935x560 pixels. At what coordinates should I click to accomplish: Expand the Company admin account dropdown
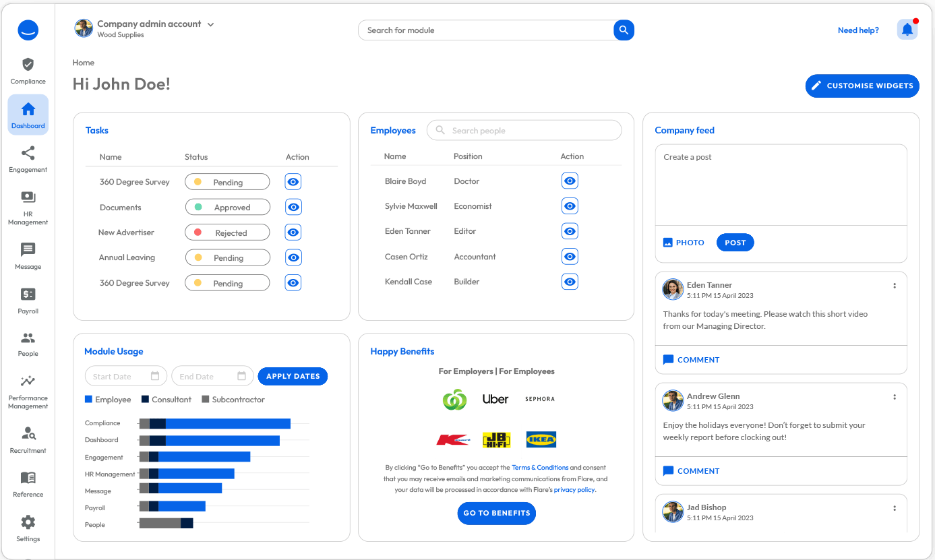[x=211, y=24]
